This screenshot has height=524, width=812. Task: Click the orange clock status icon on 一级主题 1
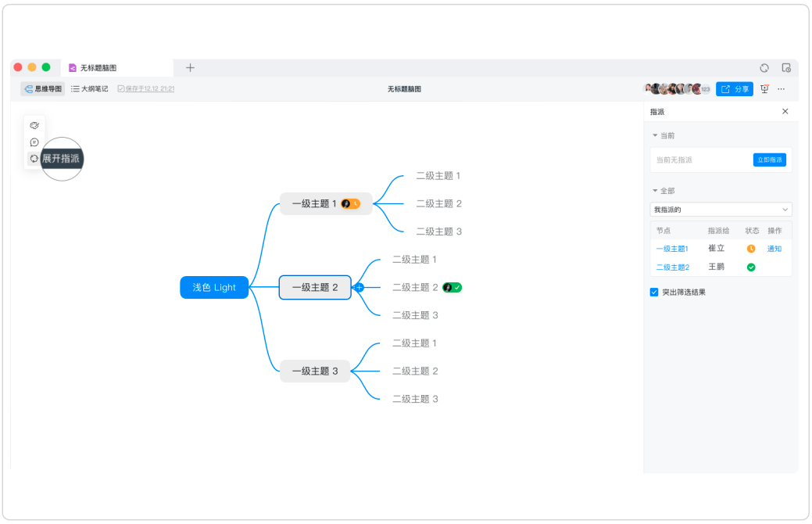click(355, 203)
